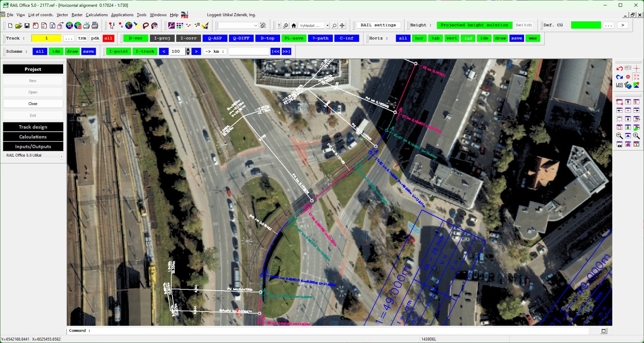The height and width of the screenshot is (343, 644).
Task: Click the PL-save button
Action: (x=294, y=38)
